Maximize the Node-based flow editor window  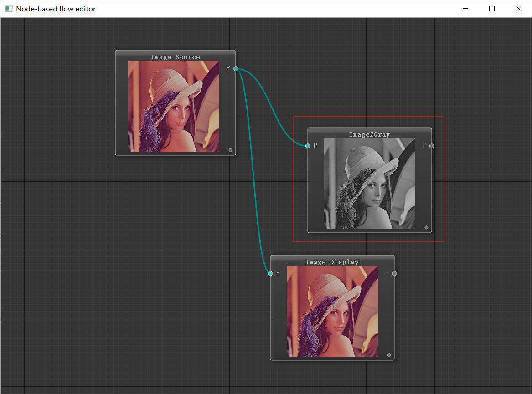492,9
